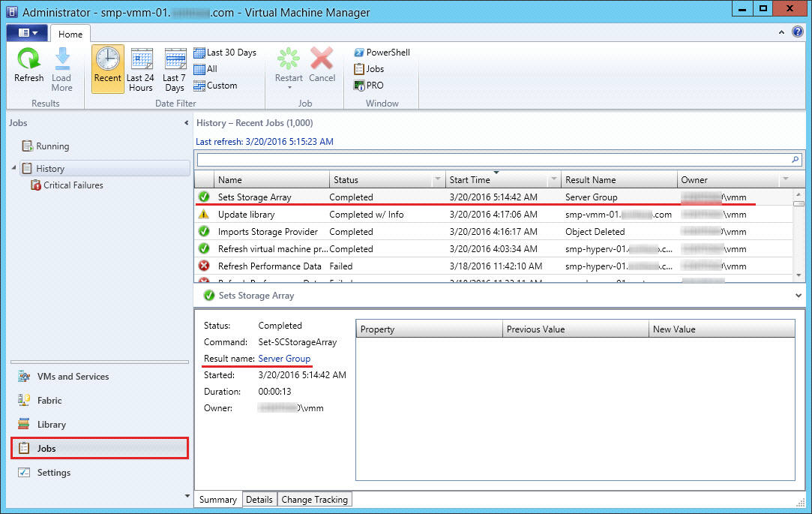
Task: Select the Critical Failures tree item
Action: point(73,185)
